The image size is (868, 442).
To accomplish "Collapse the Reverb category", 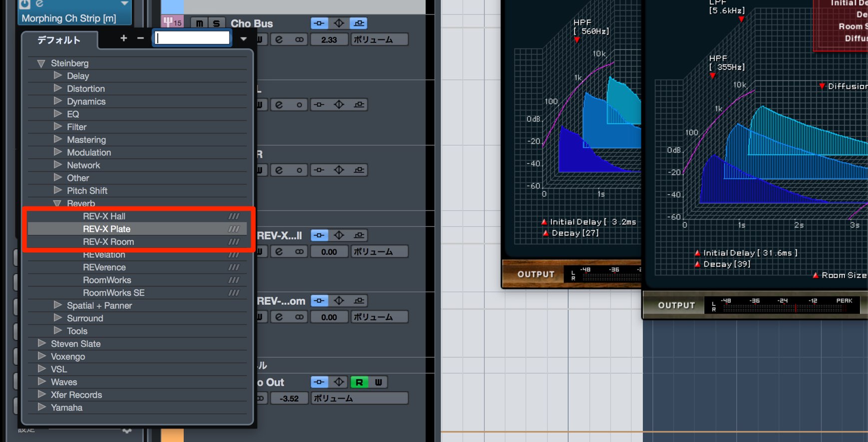I will (57, 203).
